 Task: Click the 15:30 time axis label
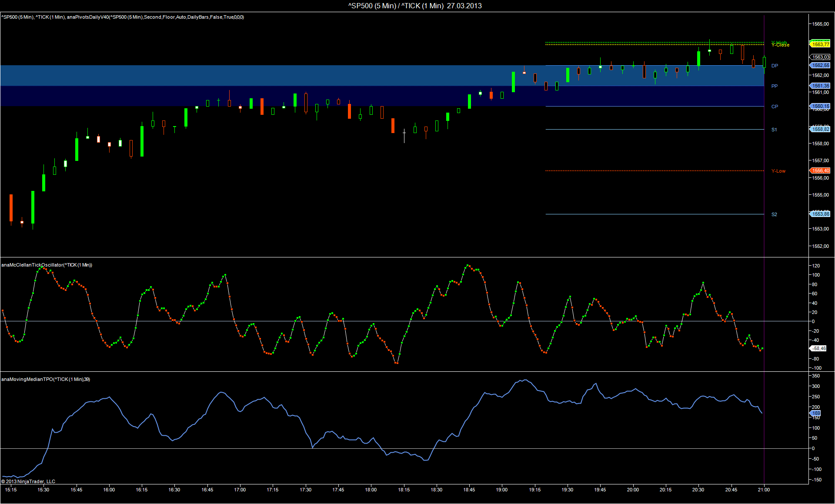pos(43,490)
